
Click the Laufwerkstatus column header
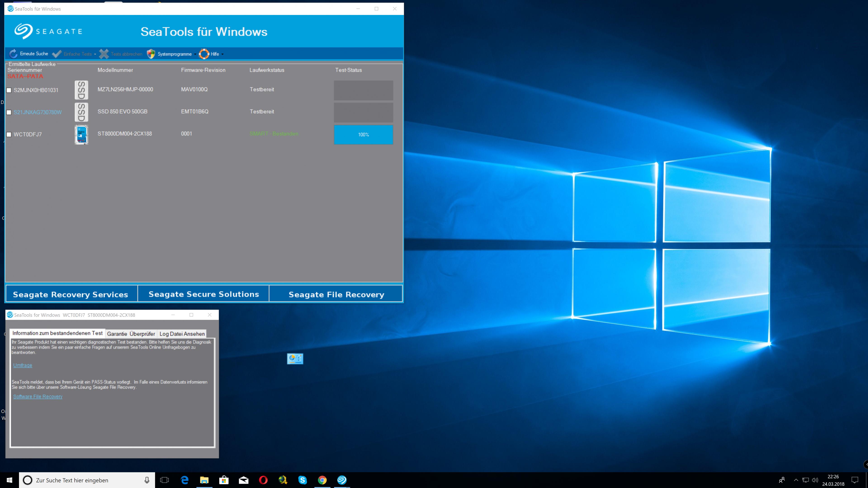pos(267,70)
